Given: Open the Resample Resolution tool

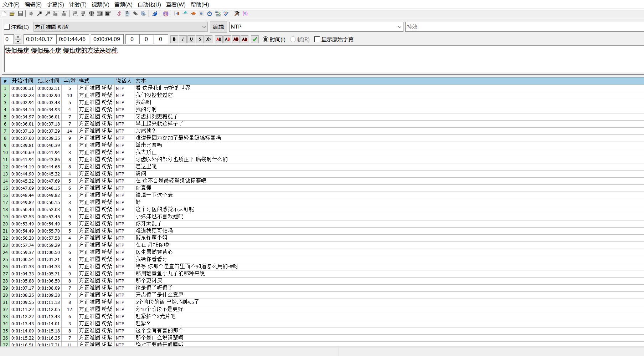Looking at the screenshot, I should [x=201, y=14].
